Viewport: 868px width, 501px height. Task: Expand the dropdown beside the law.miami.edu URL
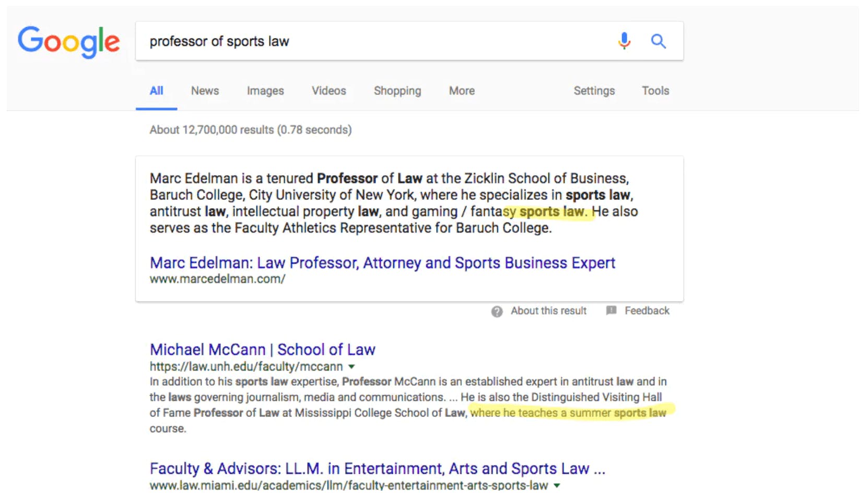(556, 486)
